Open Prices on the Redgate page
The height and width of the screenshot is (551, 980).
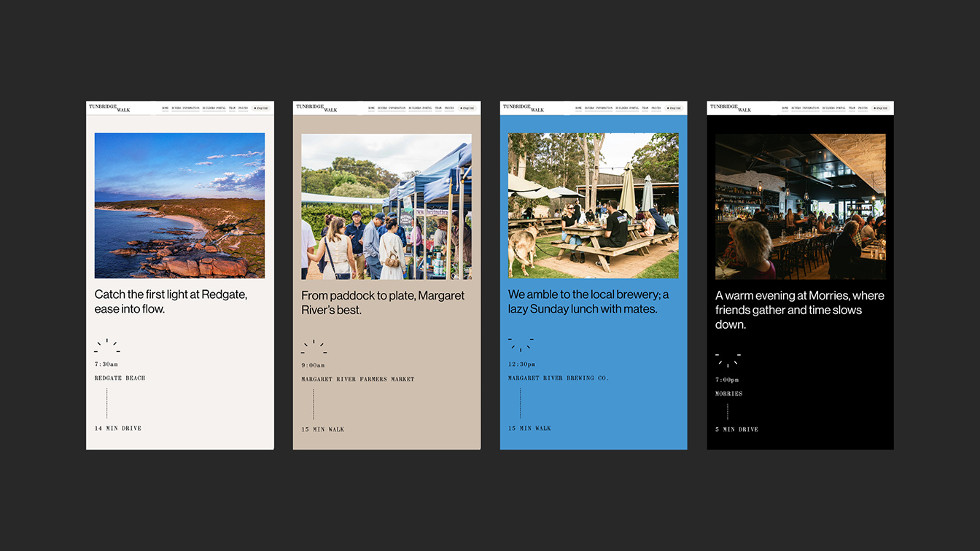point(244,108)
